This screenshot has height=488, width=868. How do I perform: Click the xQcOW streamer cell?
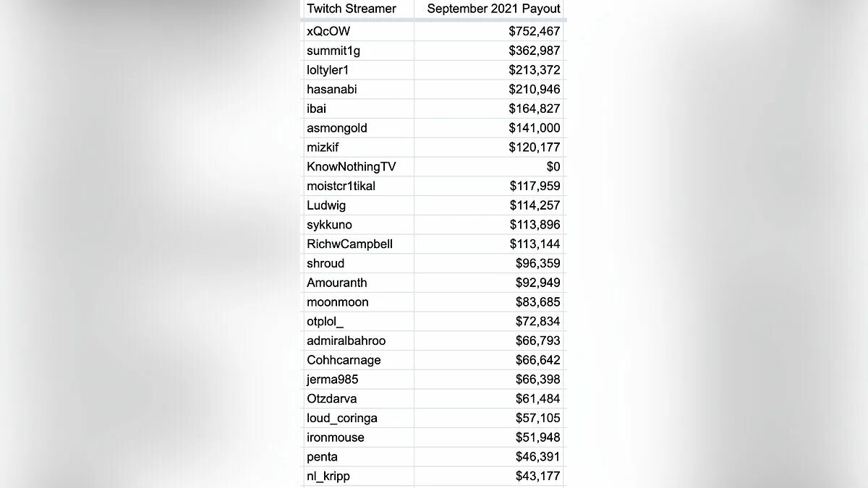357,32
